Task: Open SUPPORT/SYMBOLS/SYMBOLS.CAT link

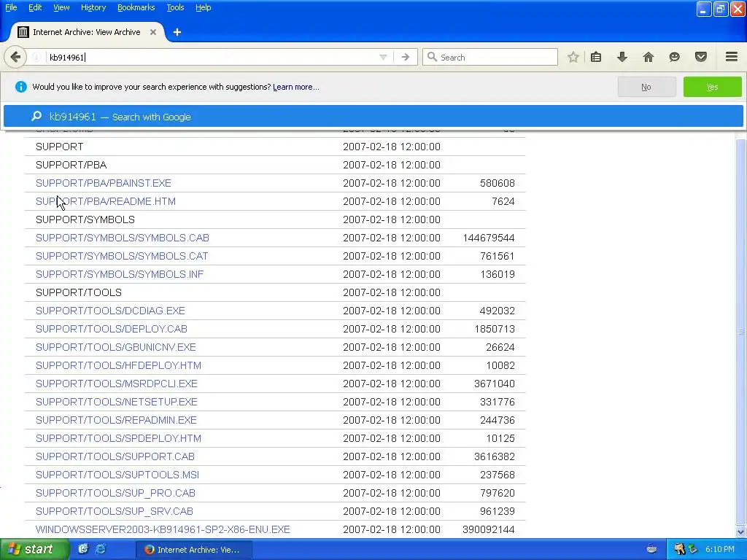Action: (x=122, y=256)
